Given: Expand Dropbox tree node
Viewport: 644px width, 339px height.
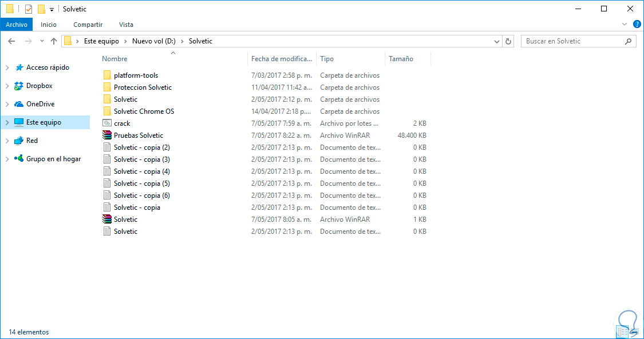Looking at the screenshot, I should click(7, 86).
